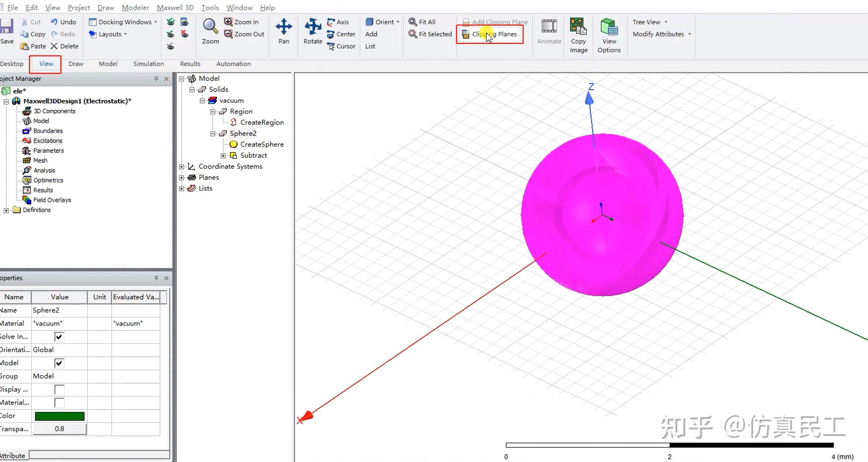This screenshot has width=868, height=462.
Task: Open the Docking Windows dropdown
Action: [123, 22]
